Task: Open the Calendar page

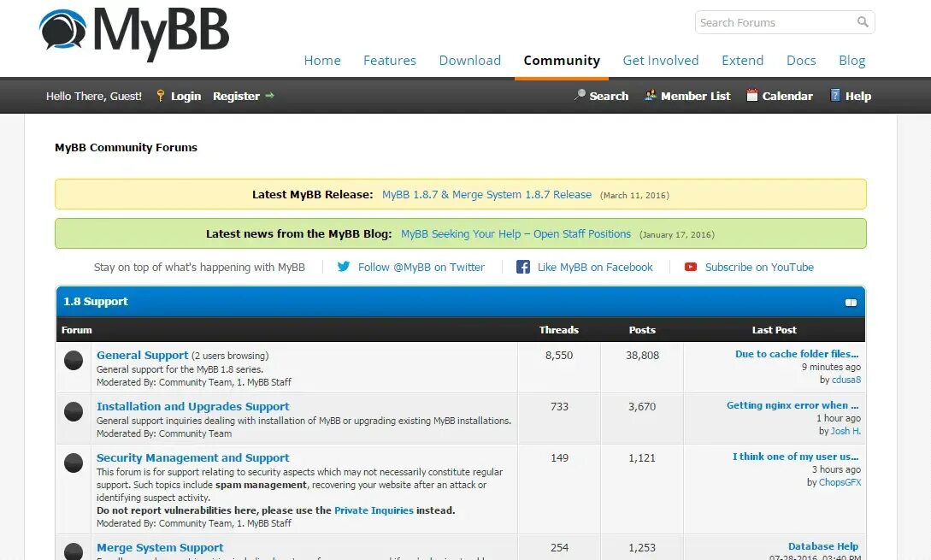Action: coord(787,96)
